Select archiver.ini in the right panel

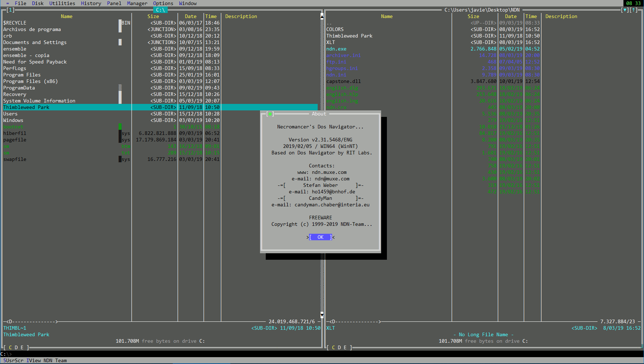[x=344, y=55]
